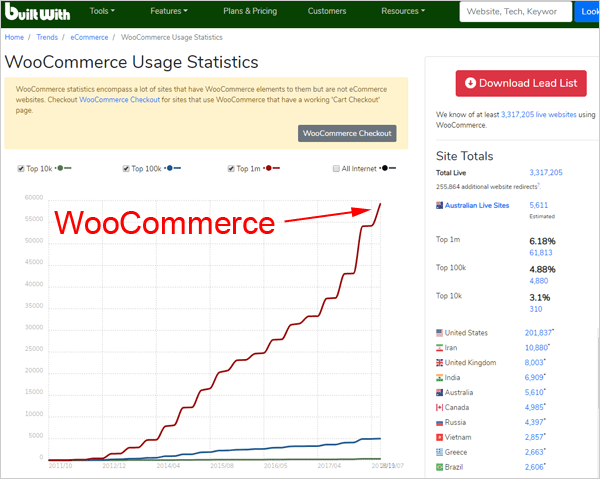Open Brazil count 2,606
This screenshot has height=479, width=600.
[x=534, y=467]
